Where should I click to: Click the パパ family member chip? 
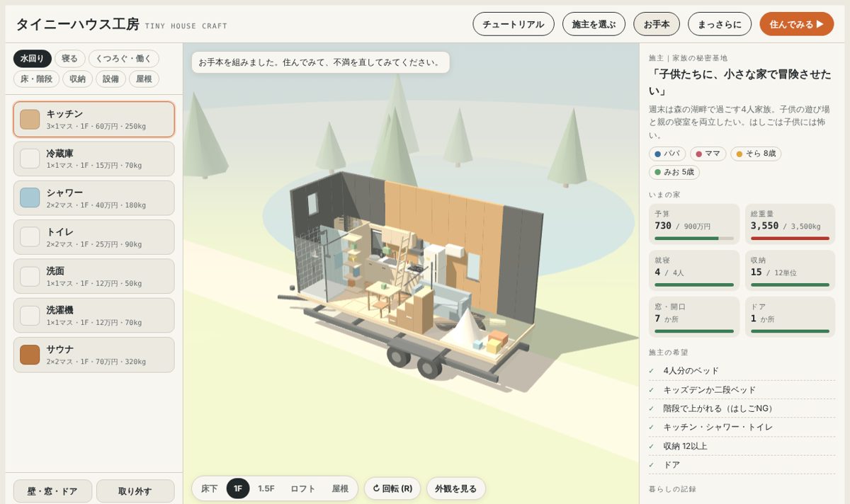pyautogui.click(x=667, y=154)
